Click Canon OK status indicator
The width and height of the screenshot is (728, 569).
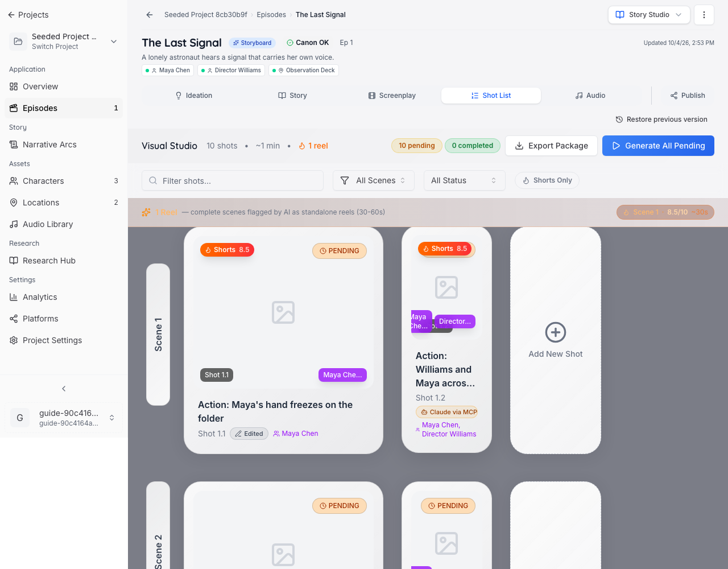coord(308,43)
